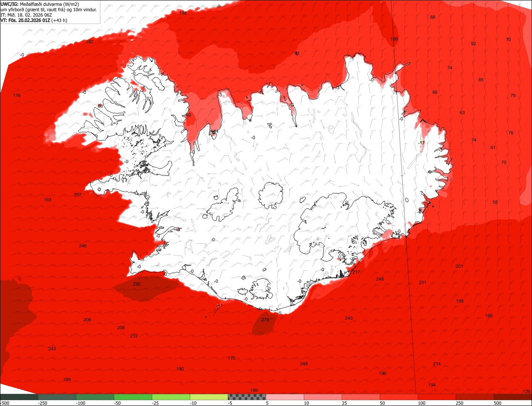Click the darkest red legend swatch above 500
Screen dimensions: 532x406
coord(513,397)
